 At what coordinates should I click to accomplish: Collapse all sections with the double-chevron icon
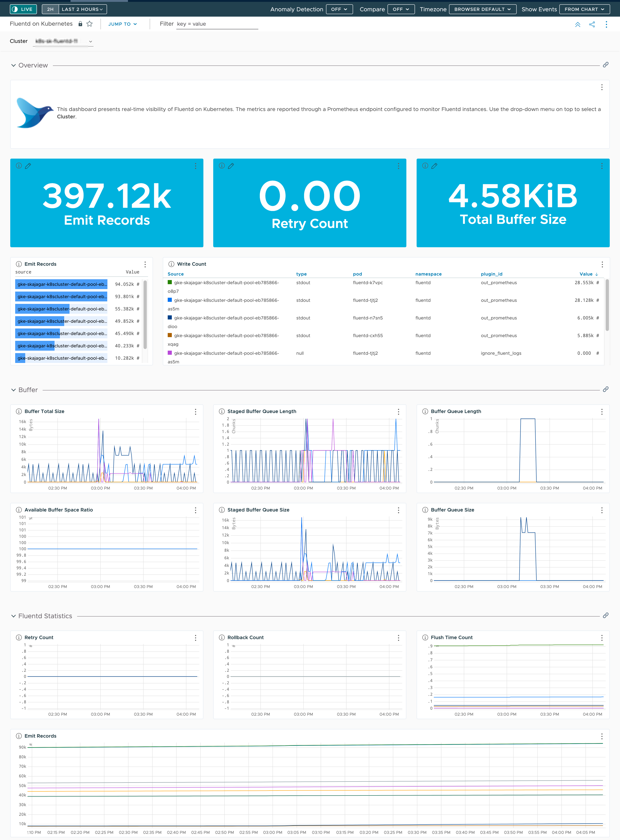pos(578,24)
